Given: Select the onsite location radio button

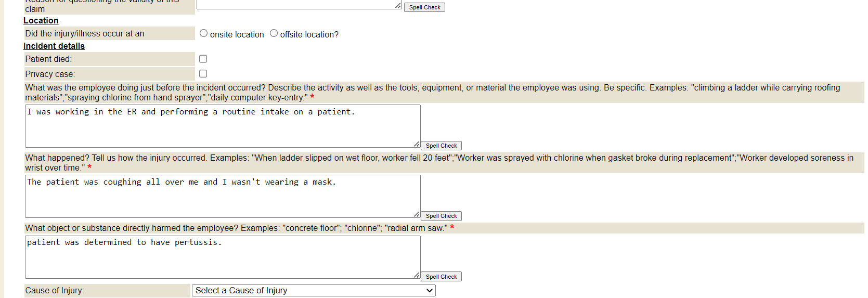Looking at the screenshot, I should 203,33.
